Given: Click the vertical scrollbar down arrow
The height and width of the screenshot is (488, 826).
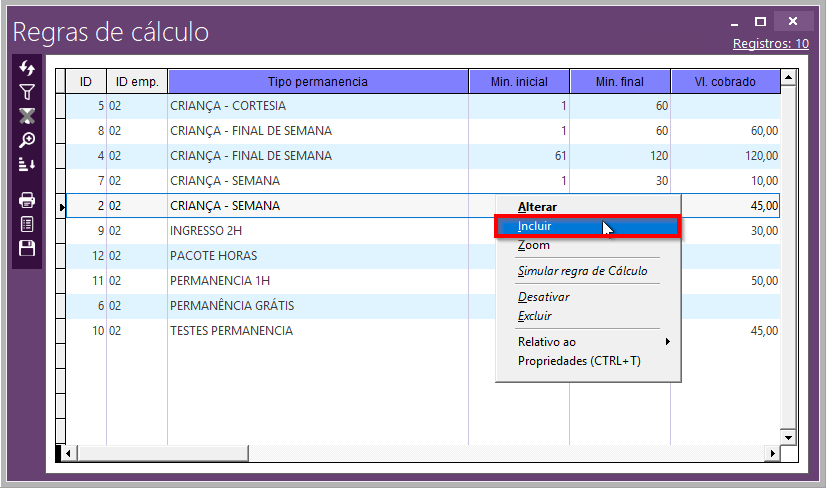Looking at the screenshot, I should pos(788,437).
